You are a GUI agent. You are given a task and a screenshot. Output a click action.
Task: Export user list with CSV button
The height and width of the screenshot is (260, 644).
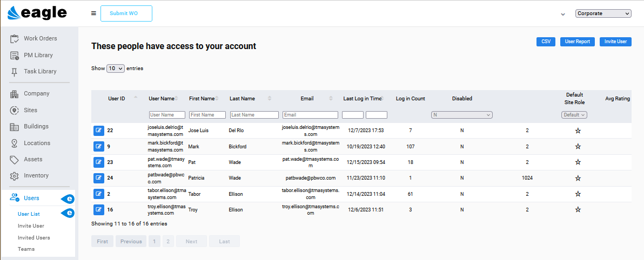tap(546, 42)
